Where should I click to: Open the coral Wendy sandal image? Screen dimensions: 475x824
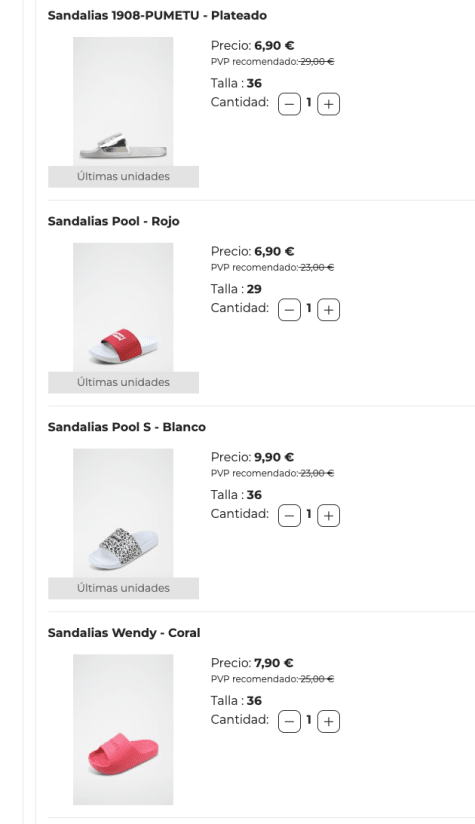pyautogui.click(x=123, y=729)
